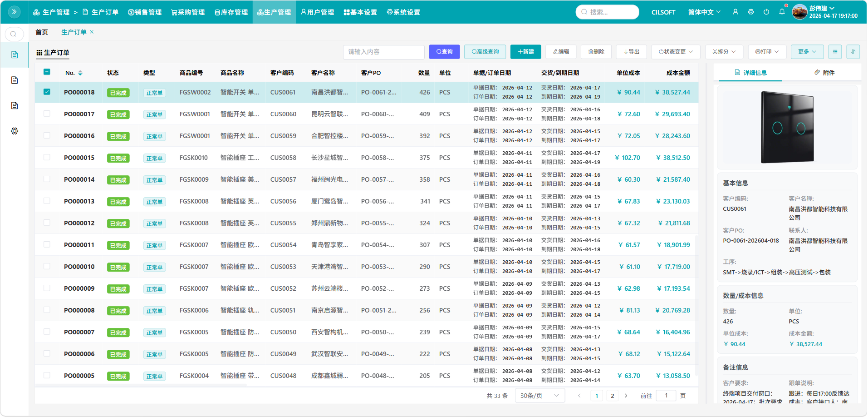Open the 状态变更 dropdown
868x417 pixels.
(676, 52)
